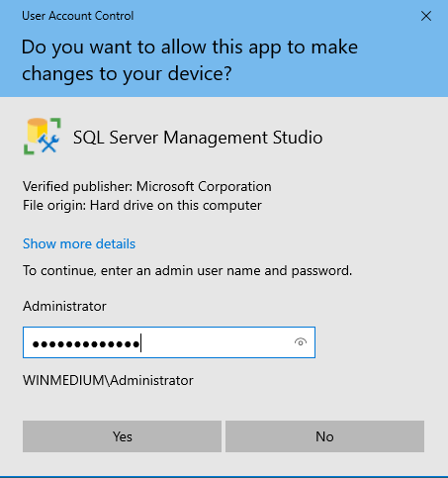Confirm elevation with the Yes button
Viewport: 448px width, 478px height.
point(122,436)
